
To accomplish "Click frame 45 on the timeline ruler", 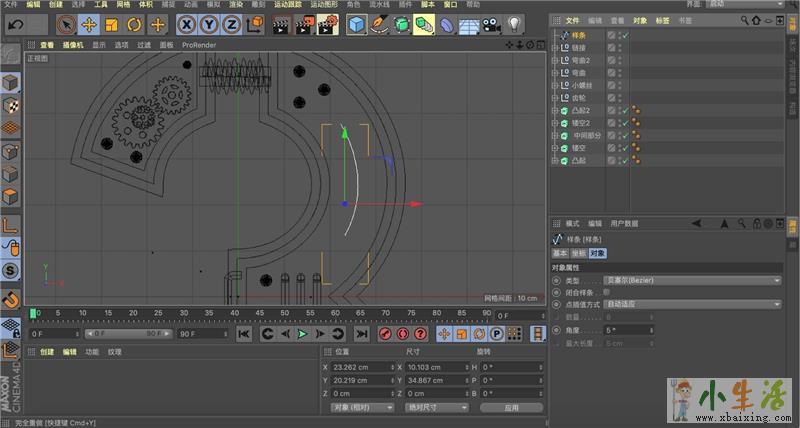I will 258,313.
